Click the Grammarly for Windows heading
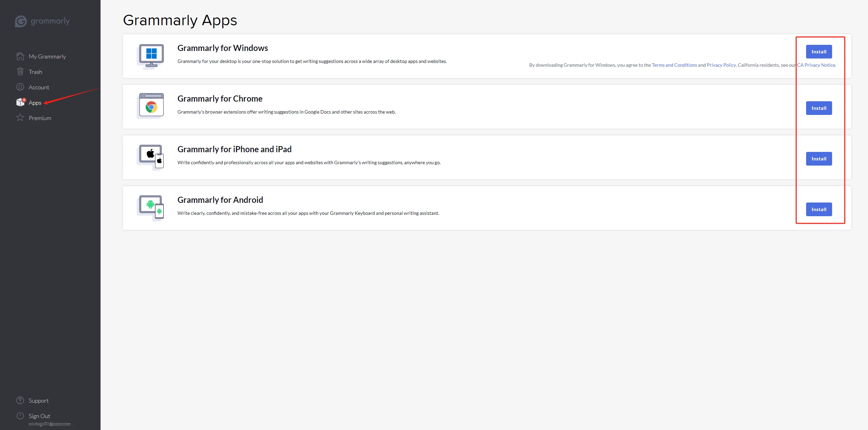 [x=223, y=48]
